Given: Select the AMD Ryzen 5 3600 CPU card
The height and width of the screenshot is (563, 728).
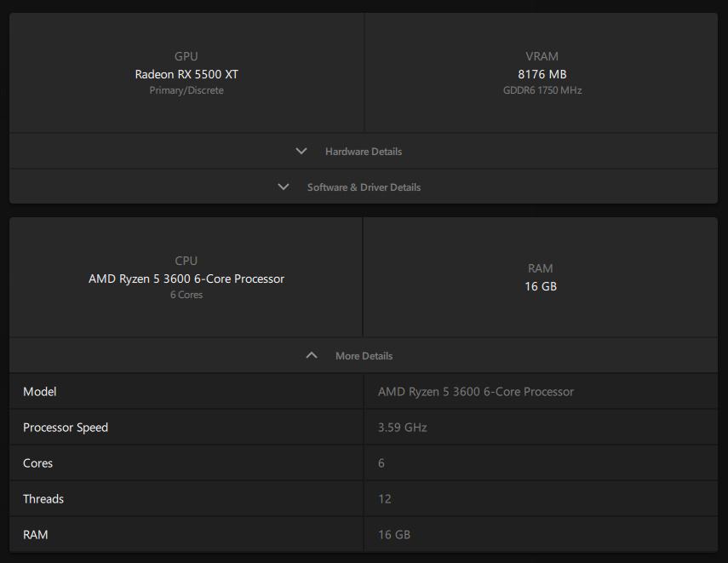Looking at the screenshot, I should (186, 277).
